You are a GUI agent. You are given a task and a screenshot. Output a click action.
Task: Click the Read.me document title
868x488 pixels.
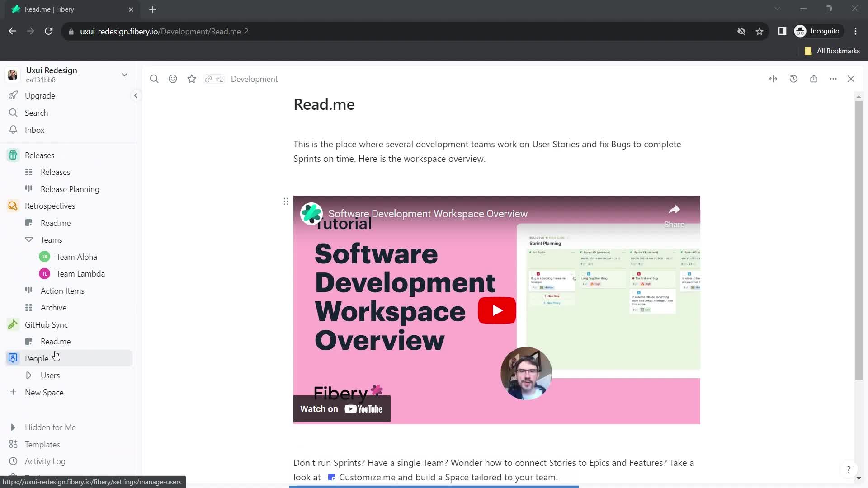click(324, 104)
